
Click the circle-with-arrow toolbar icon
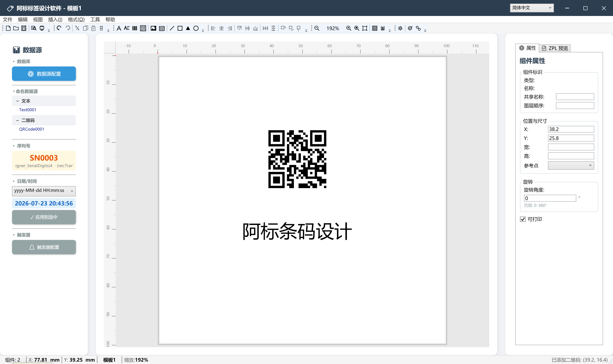pos(410,28)
